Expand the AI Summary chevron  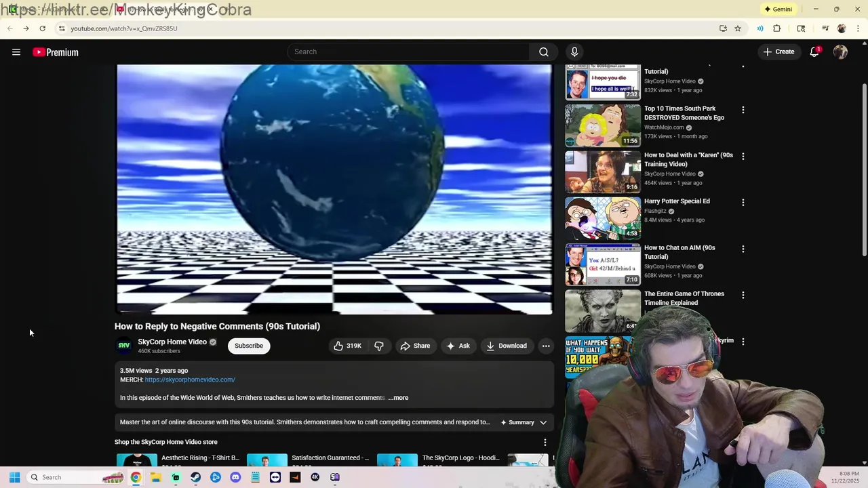coord(543,422)
